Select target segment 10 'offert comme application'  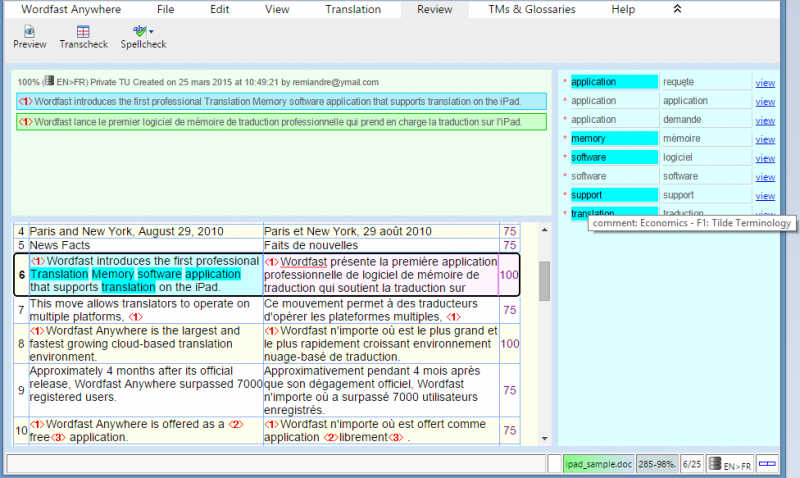[381, 430]
